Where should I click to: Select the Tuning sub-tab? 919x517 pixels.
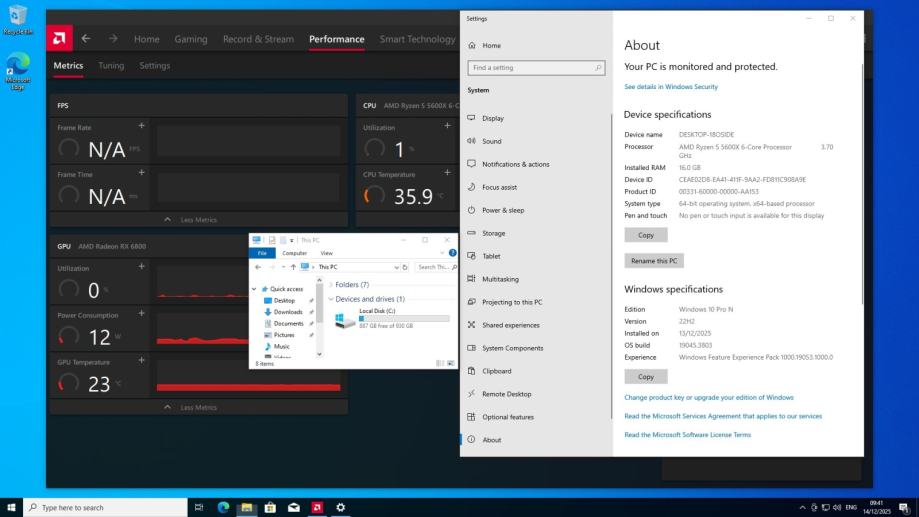coord(111,66)
